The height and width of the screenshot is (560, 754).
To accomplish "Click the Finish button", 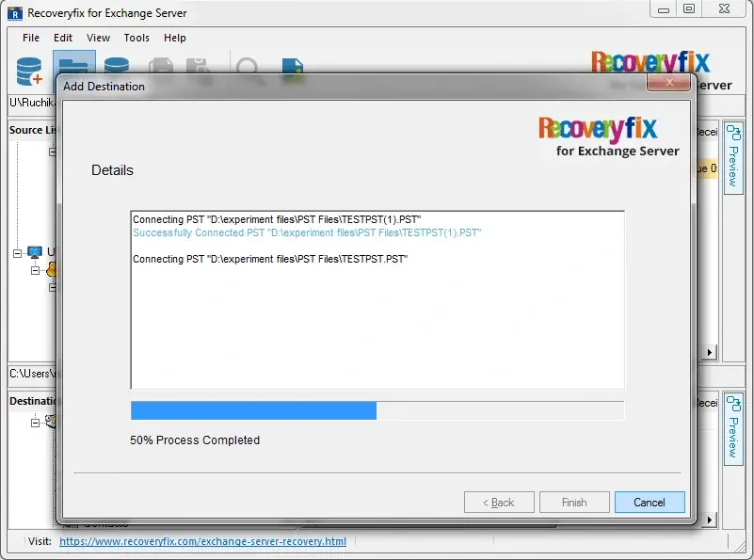I will tap(574, 503).
